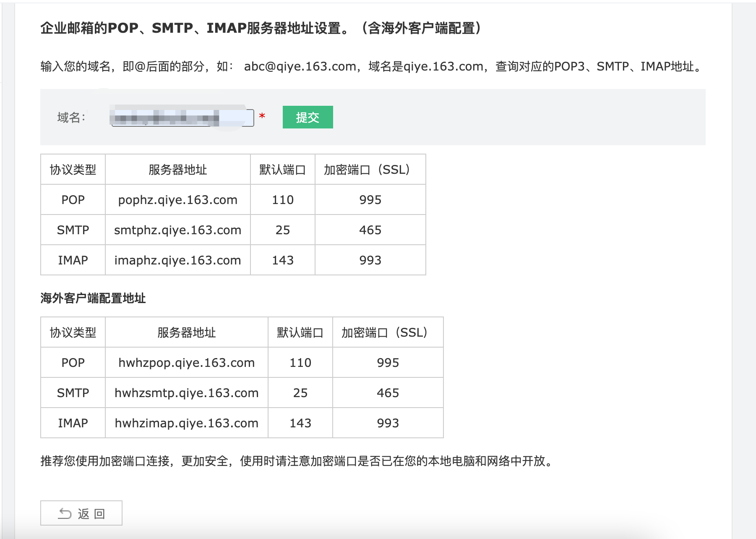Click 协议类型 header of first table
The width and height of the screenshot is (756, 539).
coord(73,170)
